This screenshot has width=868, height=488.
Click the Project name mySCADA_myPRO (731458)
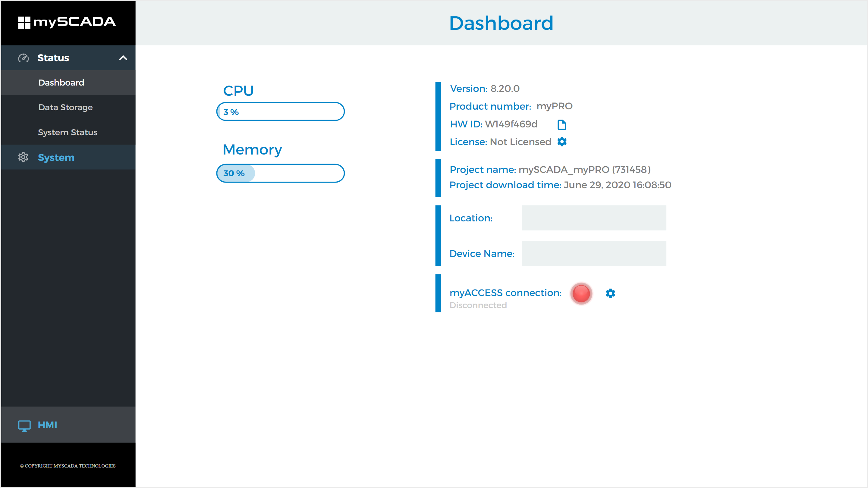pos(550,169)
